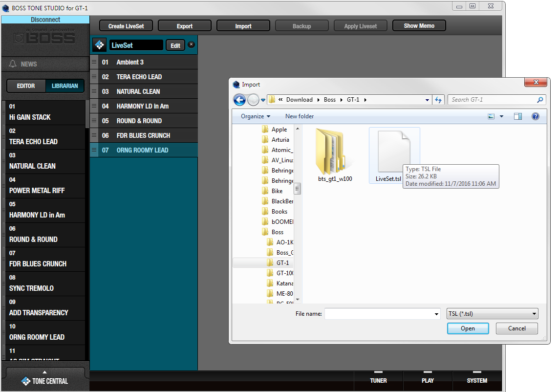Expand the Download breadcrumb arrow
The height and width of the screenshot is (392, 558).
coord(318,100)
